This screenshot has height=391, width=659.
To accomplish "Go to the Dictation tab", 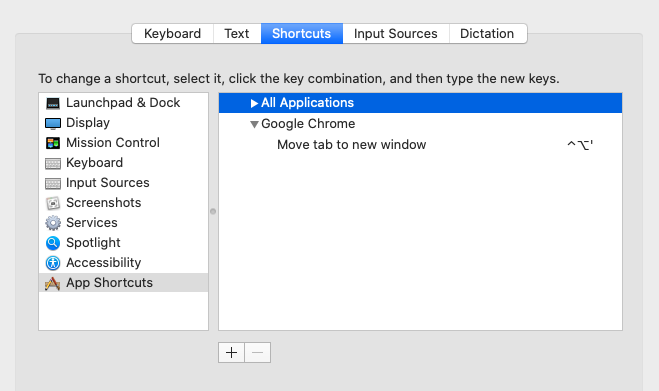I will (x=487, y=34).
